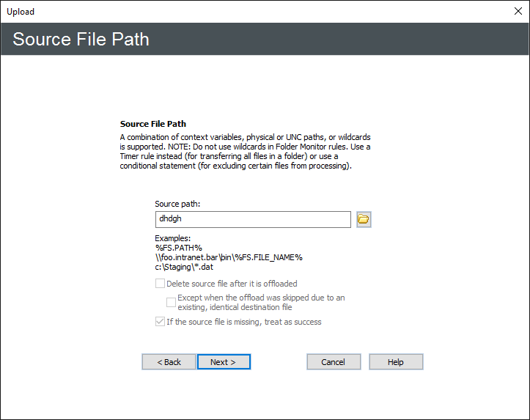Screen dimensions: 530x420
Task: Enable 'Delete source file after it is offloaded'
Action: coord(161,284)
